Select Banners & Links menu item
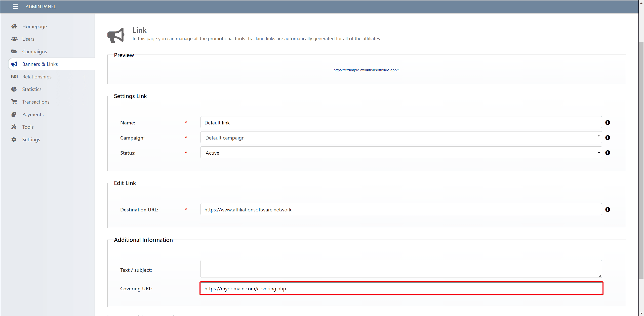644x316 pixels. [x=40, y=64]
